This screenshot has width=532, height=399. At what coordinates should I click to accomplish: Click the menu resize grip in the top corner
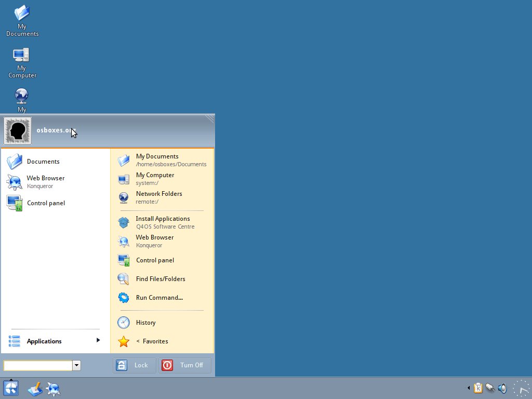click(x=210, y=118)
